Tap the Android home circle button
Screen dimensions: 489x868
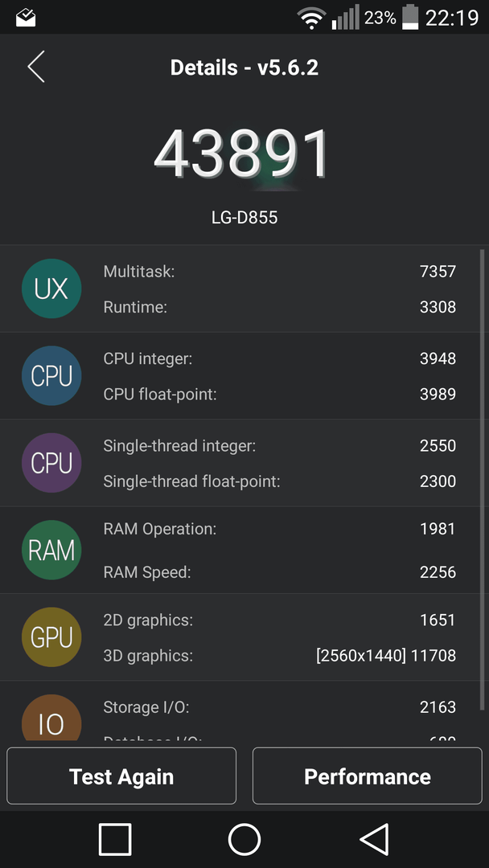[x=244, y=839]
